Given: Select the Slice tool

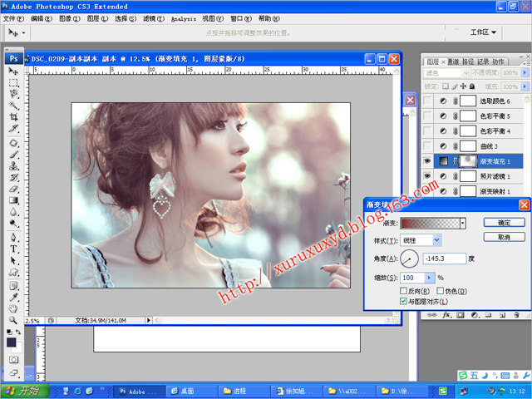Looking at the screenshot, I should [13, 129].
